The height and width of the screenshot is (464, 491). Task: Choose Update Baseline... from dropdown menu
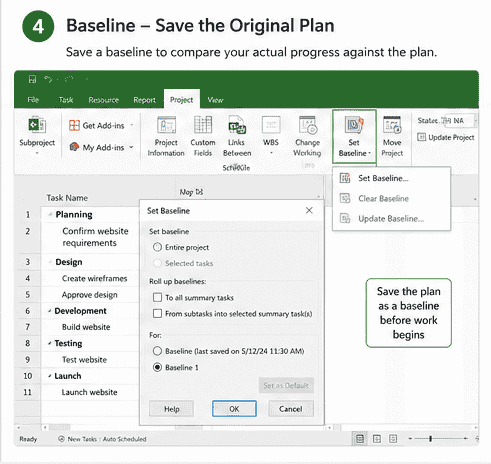click(391, 219)
